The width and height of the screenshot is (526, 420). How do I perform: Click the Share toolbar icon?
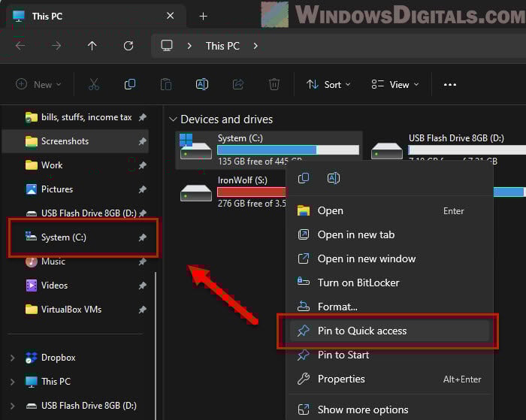click(238, 85)
